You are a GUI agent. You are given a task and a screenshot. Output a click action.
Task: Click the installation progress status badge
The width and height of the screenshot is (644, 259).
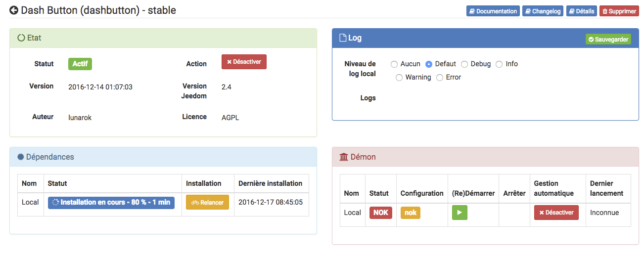pyautogui.click(x=111, y=203)
